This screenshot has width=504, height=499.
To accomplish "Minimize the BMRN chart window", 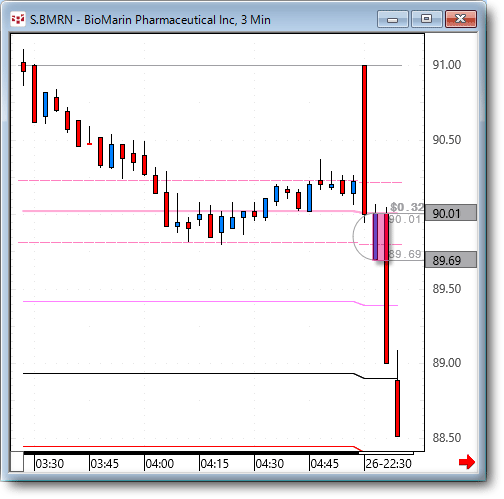I will (x=393, y=19).
